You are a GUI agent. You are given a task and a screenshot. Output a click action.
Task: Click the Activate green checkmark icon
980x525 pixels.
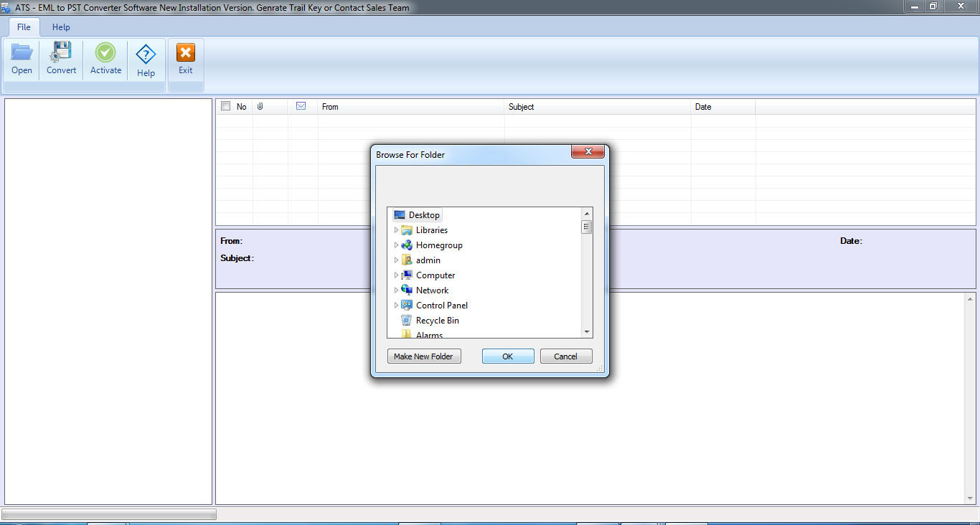tap(105, 52)
